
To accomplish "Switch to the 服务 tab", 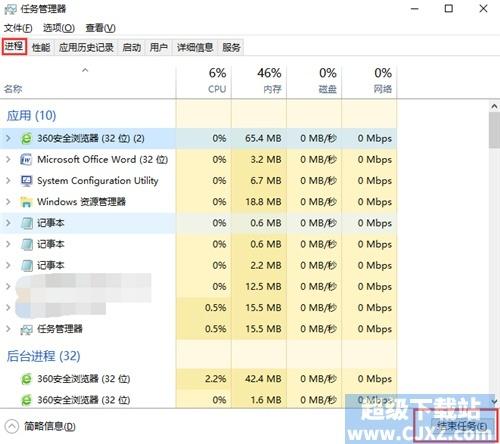I will 231,47.
